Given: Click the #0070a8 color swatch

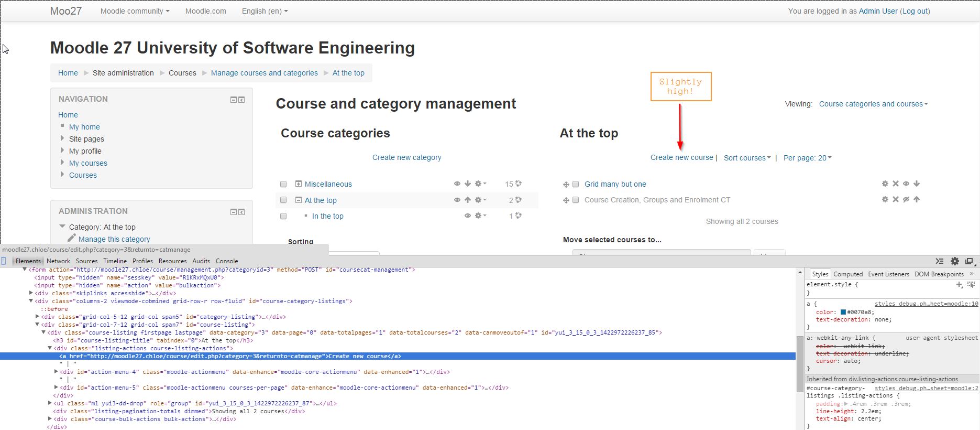Looking at the screenshot, I should [x=843, y=312].
